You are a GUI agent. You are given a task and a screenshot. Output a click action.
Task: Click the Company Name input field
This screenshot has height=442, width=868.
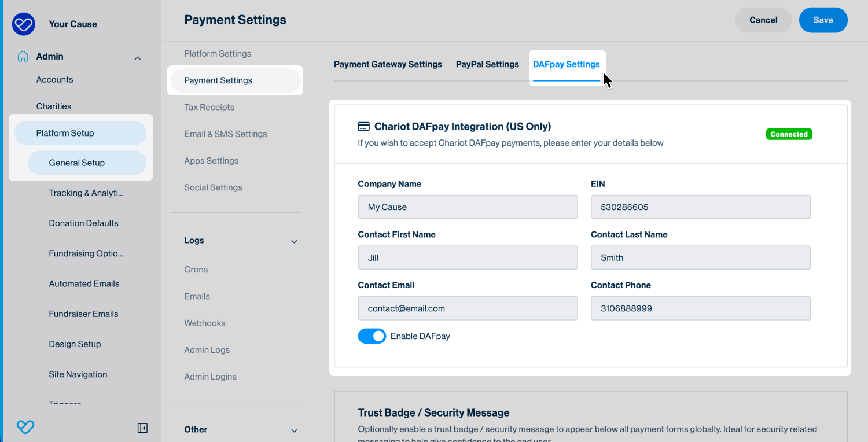[468, 207]
